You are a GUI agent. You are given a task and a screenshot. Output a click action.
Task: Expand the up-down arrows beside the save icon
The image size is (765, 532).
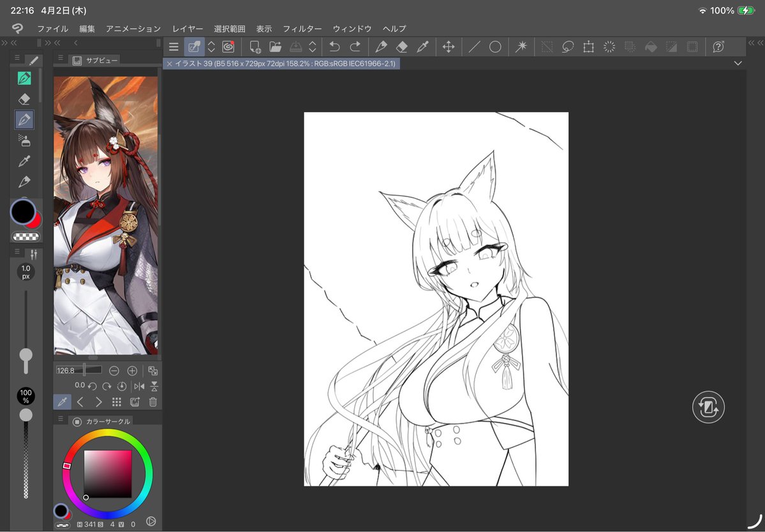click(x=313, y=47)
